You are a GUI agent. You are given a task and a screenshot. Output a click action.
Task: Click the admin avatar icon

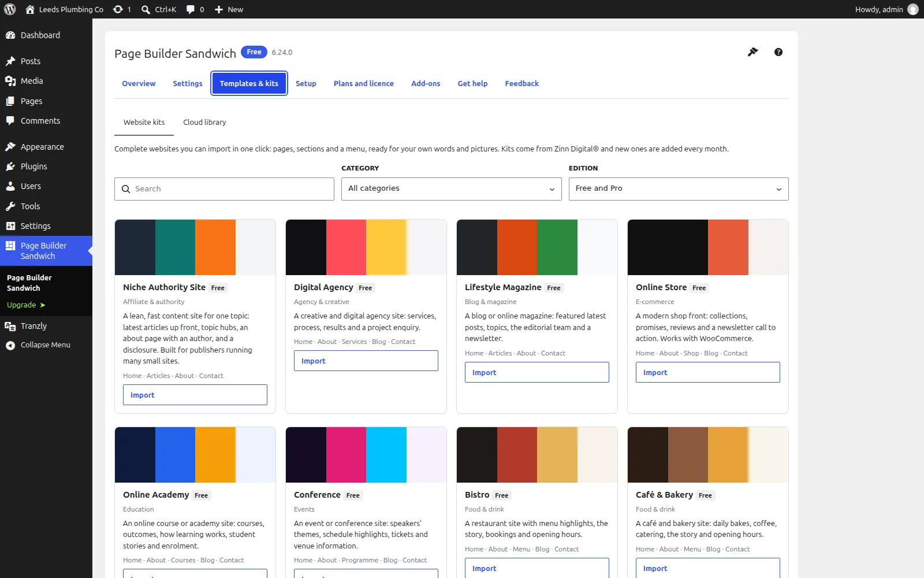tap(913, 9)
